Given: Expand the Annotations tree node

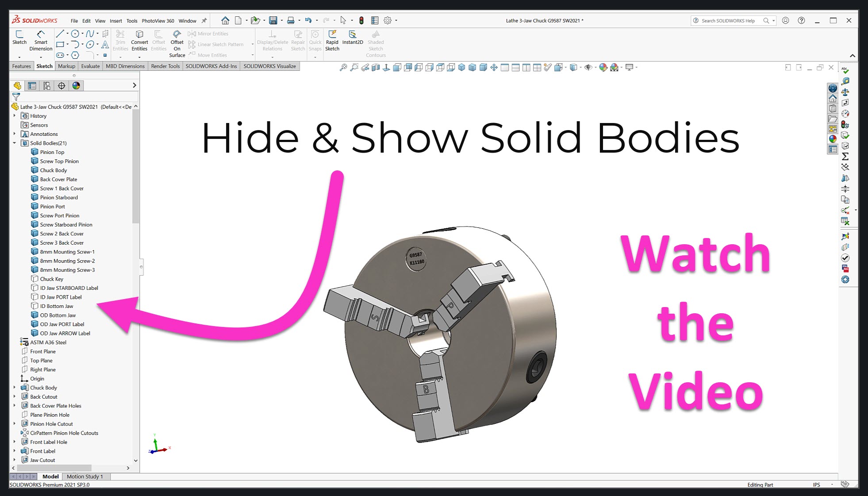Looking at the screenshot, I should tap(15, 134).
